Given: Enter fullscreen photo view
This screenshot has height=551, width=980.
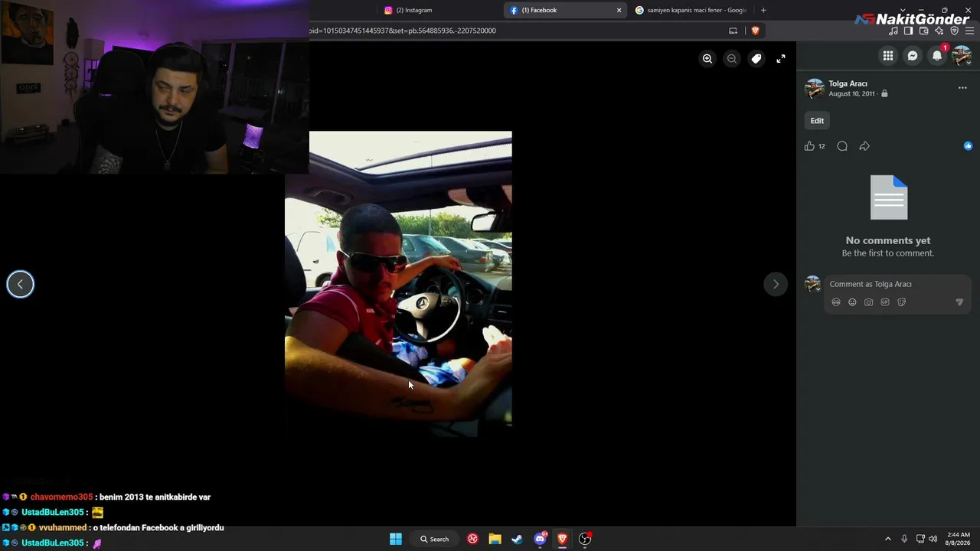Looking at the screenshot, I should tap(781, 59).
